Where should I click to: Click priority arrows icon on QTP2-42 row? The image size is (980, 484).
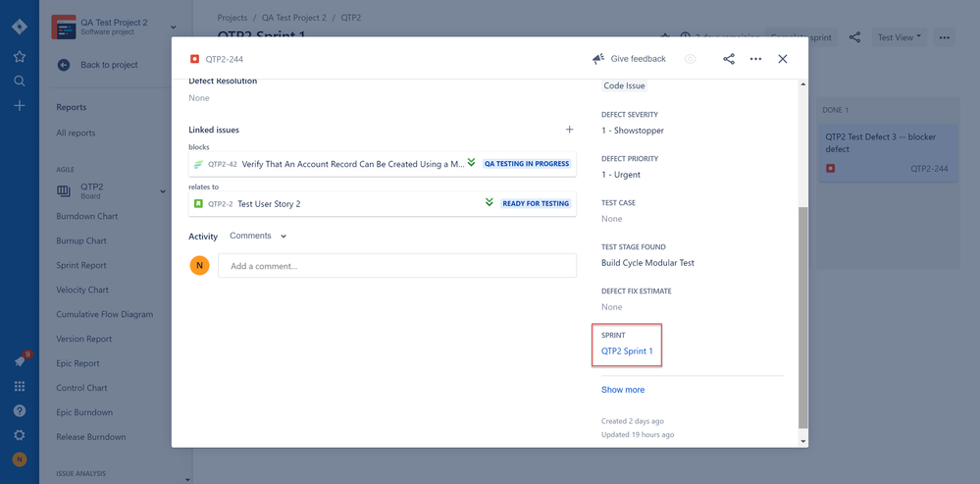tap(472, 163)
